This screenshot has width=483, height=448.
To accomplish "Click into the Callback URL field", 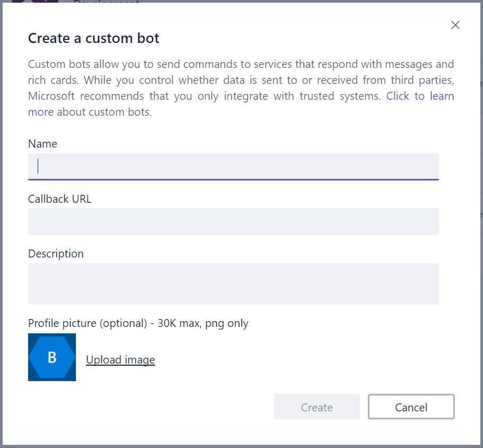I will point(233,221).
